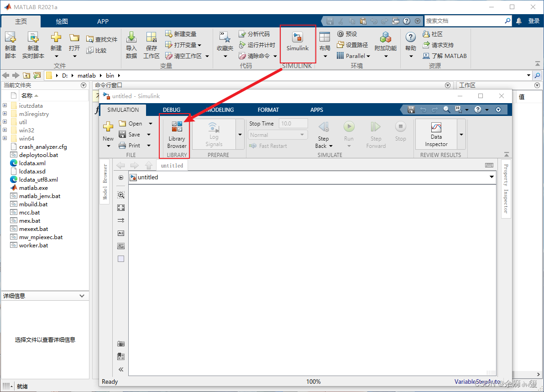
Task: Switch to Plots (绘图) tab in MATLAB
Action: [62, 21]
